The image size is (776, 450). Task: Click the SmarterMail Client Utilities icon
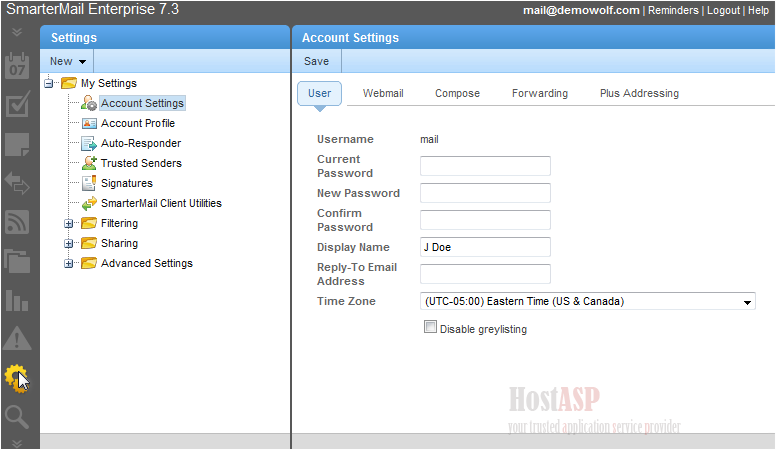point(89,203)
